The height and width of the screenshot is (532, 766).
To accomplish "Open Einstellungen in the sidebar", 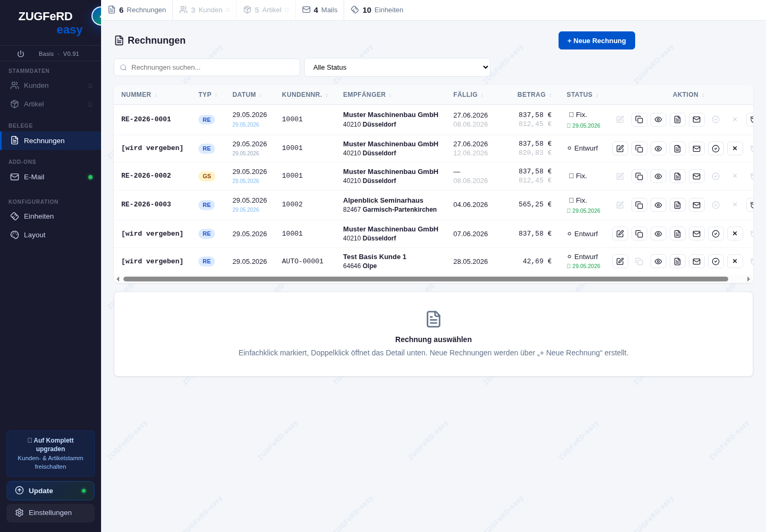I will coord(51,513).
